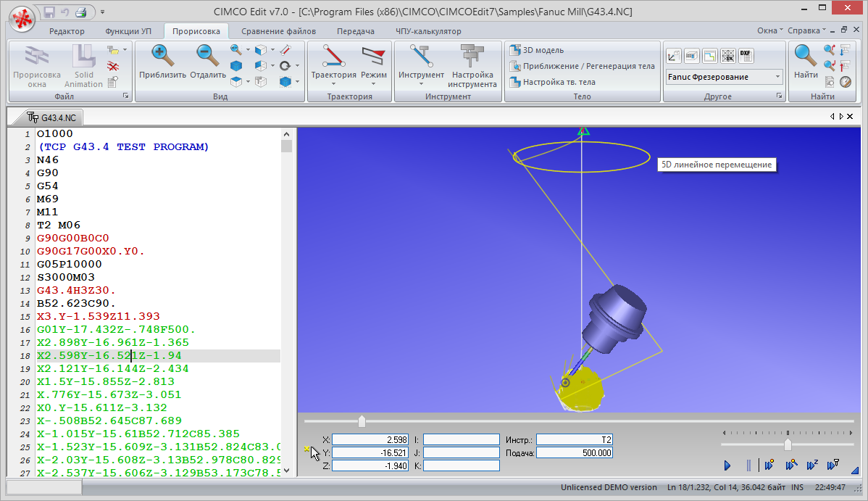868x501 pixels.
Task: Click the red crossed-lines icon in Файл group
Action: pos(113,67)
